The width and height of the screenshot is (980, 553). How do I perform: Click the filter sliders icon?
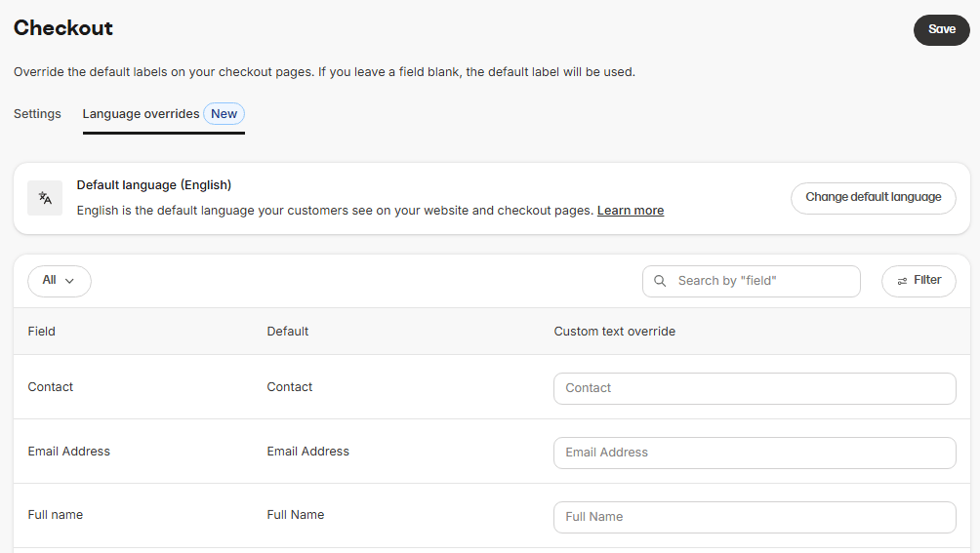point(902,281)
